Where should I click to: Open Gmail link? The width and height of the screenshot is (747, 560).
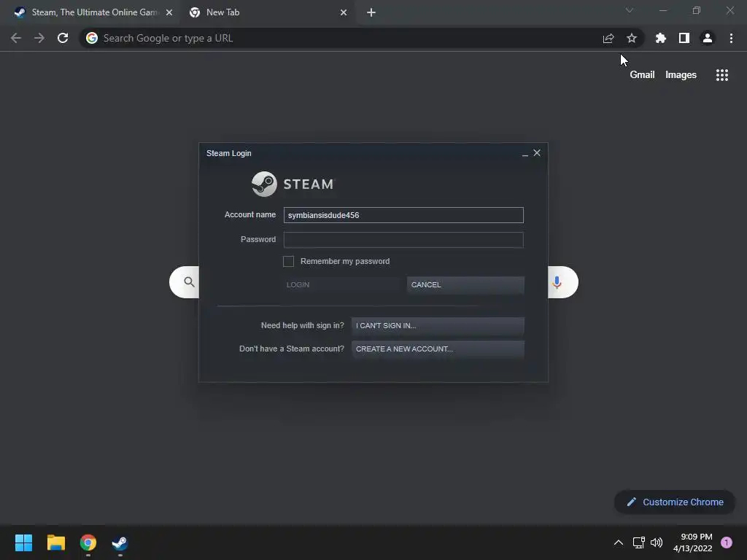point(642,75)
